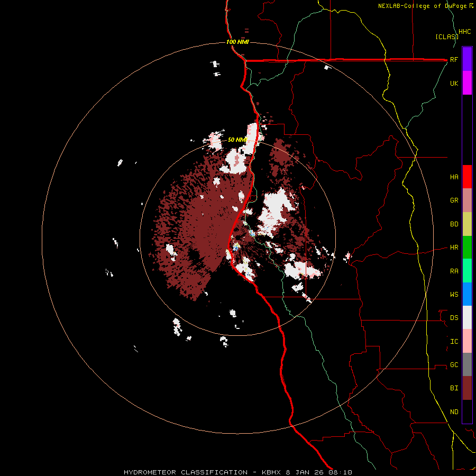Click the '50 NMI' range ring label
This screenshot has height=476, width=476.
(237, 140)
